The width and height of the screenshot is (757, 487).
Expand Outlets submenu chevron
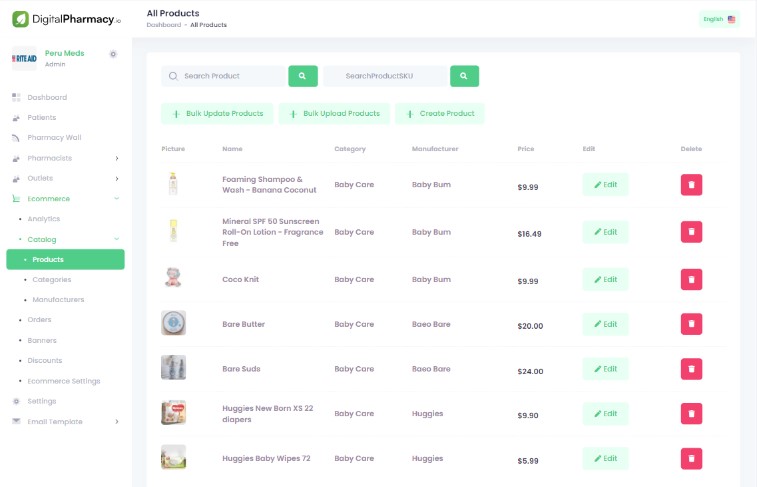tap(117, 179)
